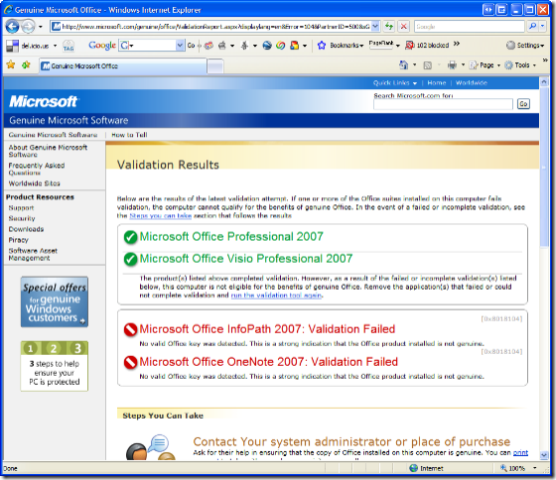This screenshot has height=480, width=556.
Task: Open the Piracy sidebar link
Action: pos(18,240)
